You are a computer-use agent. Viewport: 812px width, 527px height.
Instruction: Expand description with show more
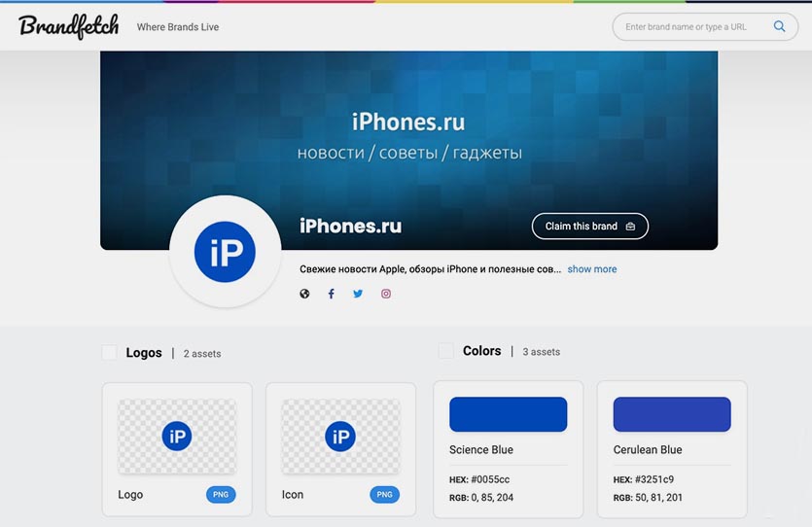(592, 269)
